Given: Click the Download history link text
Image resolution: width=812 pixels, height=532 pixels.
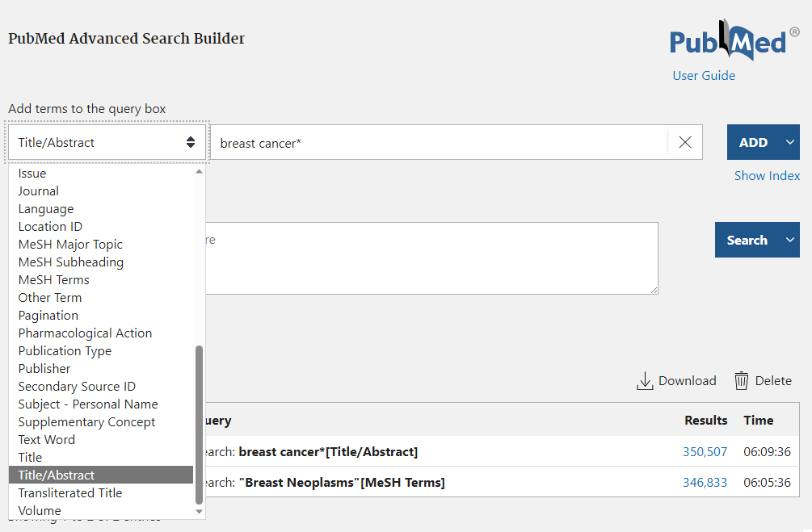Looking at the screenshot, I should 688,381.
